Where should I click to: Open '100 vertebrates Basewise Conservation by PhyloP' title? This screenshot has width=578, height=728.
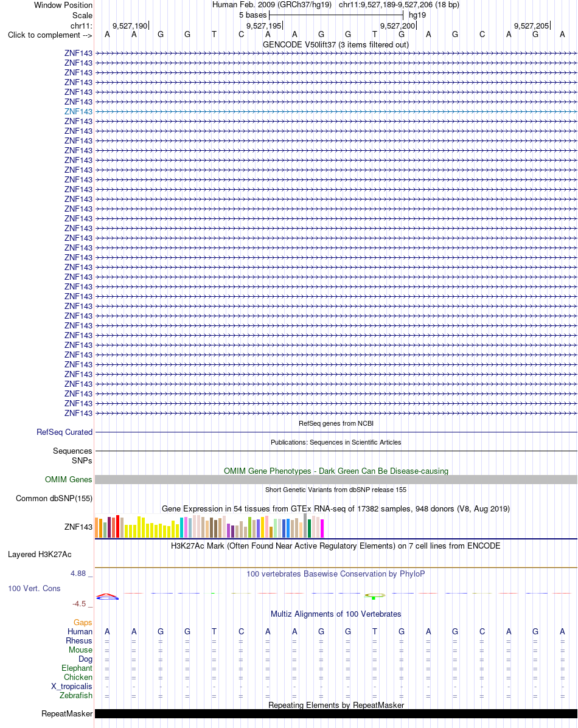(x=336, y=574)
